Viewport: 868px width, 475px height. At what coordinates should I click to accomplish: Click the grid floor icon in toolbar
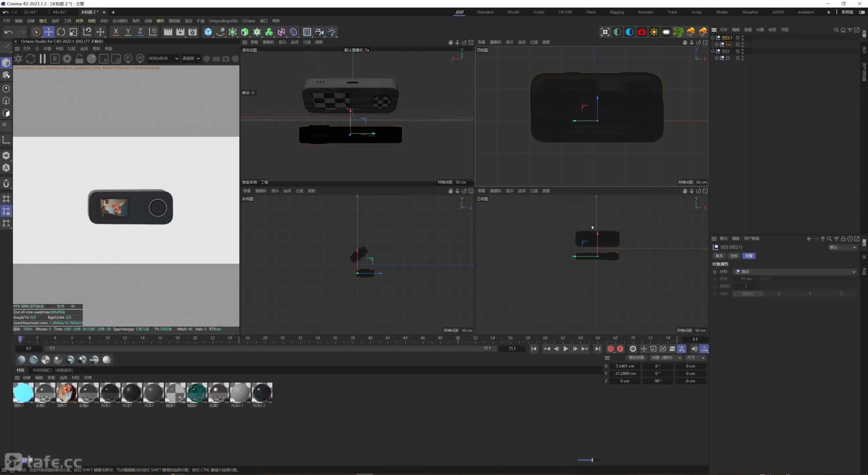point(307,32)
